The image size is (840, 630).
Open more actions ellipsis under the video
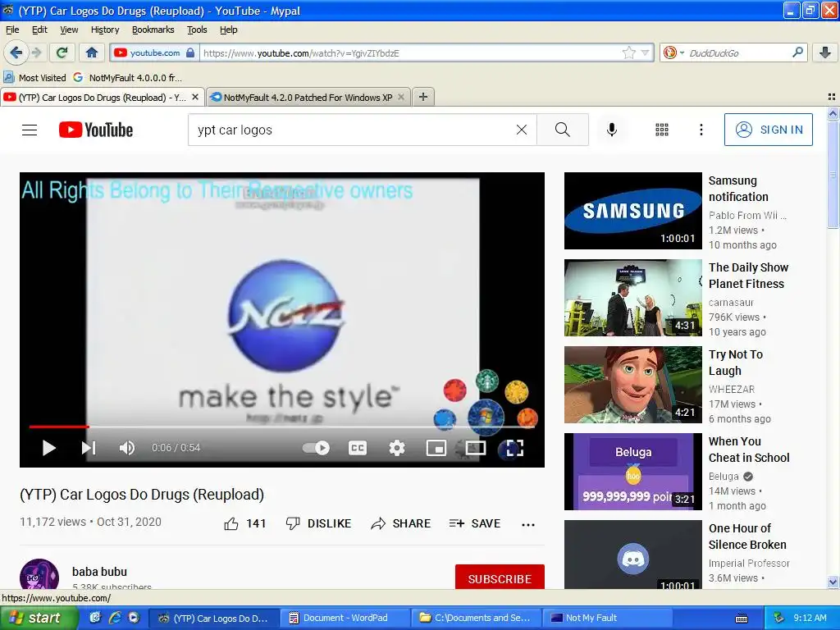point(528,524)
